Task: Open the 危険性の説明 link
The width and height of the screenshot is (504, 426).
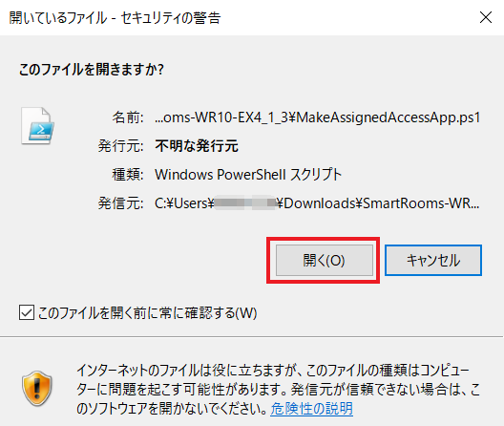Action: coord(311,409)
